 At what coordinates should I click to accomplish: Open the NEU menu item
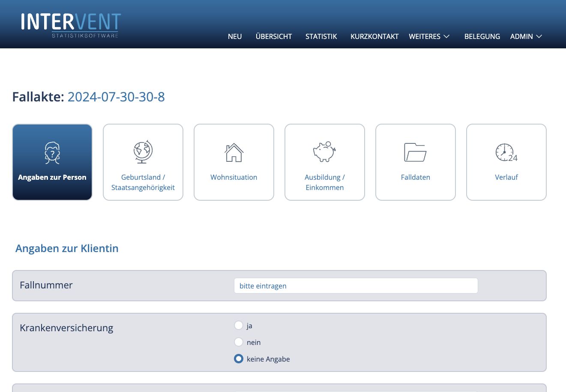tap(235, 36)
